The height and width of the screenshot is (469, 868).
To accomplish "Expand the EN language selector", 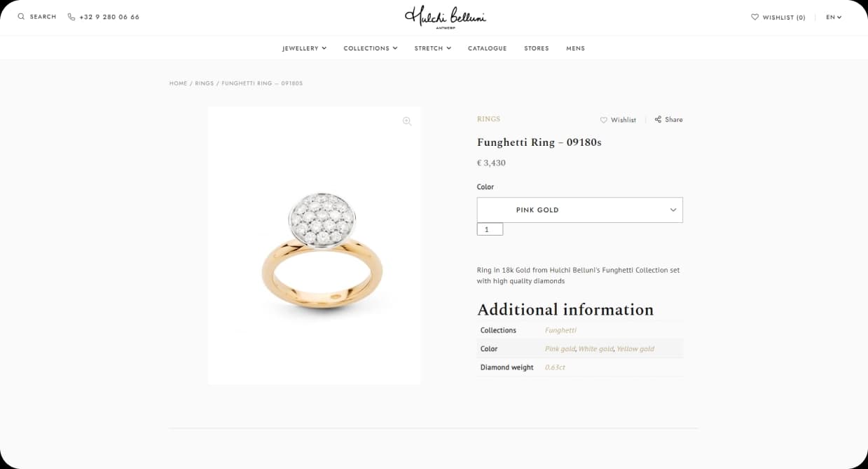I will pos(834,17).
